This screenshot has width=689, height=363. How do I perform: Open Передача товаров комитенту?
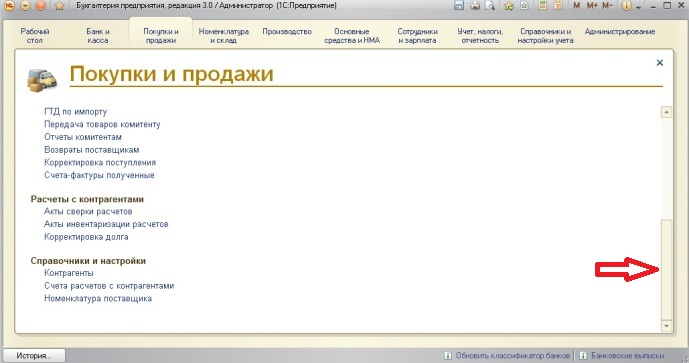pos(102,124)
